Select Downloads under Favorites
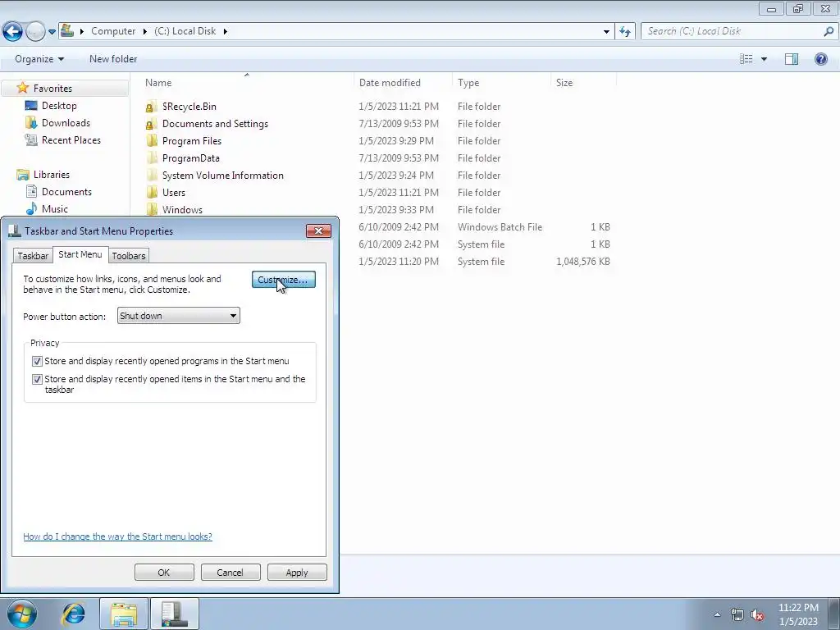 point(66,123)
